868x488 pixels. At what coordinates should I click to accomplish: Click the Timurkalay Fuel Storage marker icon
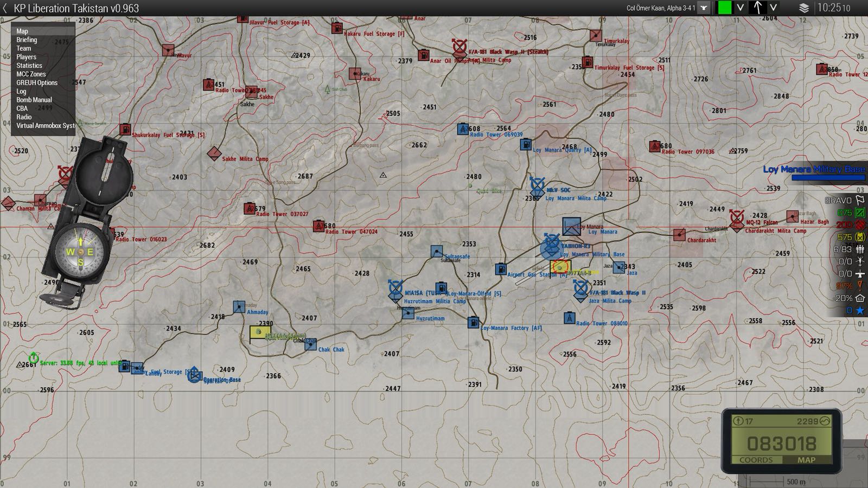tap(587, 62)
